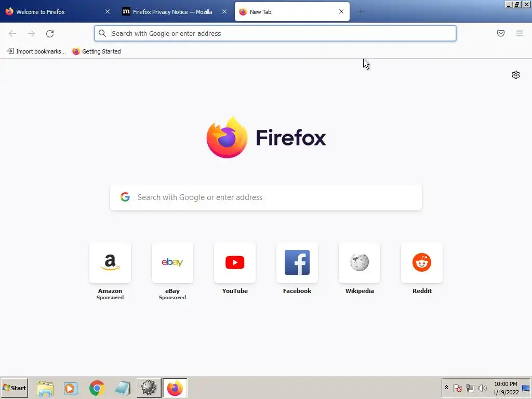
Task: Open the Save to Pocket icon
Action: point(501,33)
